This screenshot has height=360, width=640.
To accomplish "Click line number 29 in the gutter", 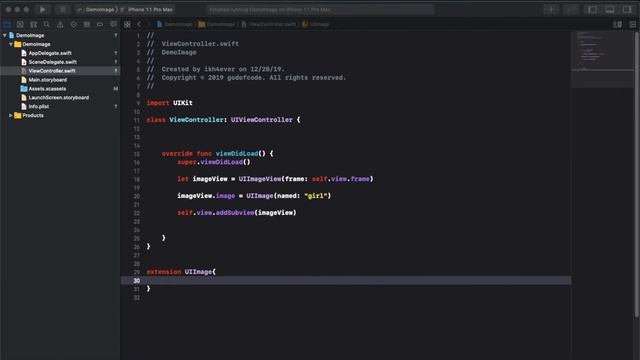I will [x=137, y=272].
